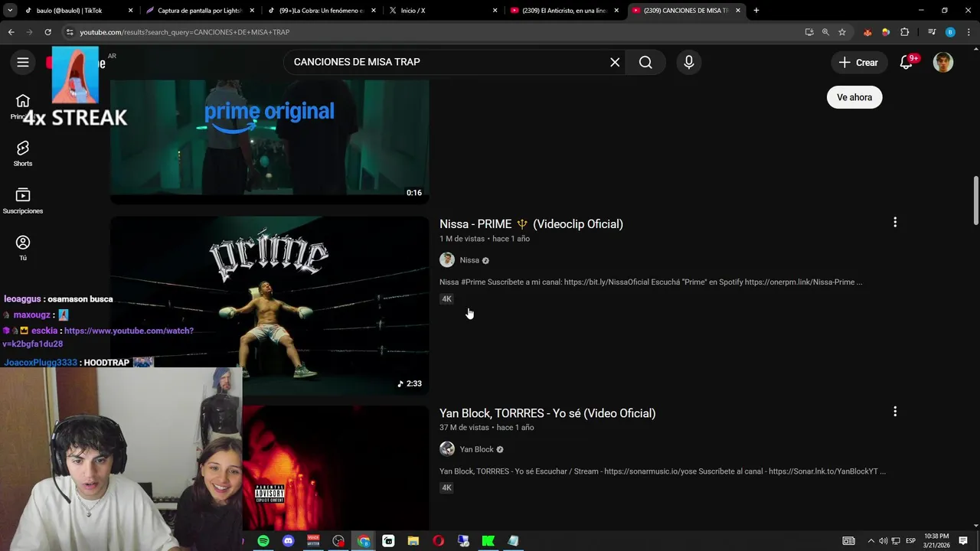Switch to the El Anticristo YouTube tab

[x=564, y=11]
